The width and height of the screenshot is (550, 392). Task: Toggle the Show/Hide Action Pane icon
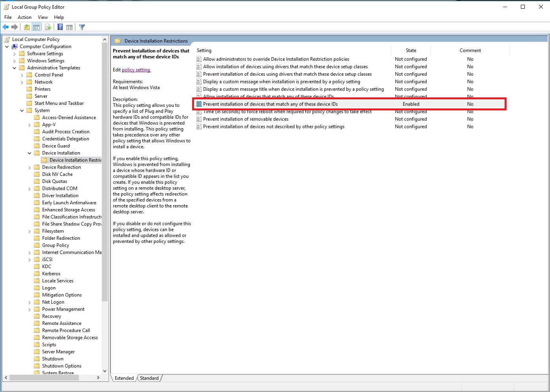pos(69,27)
